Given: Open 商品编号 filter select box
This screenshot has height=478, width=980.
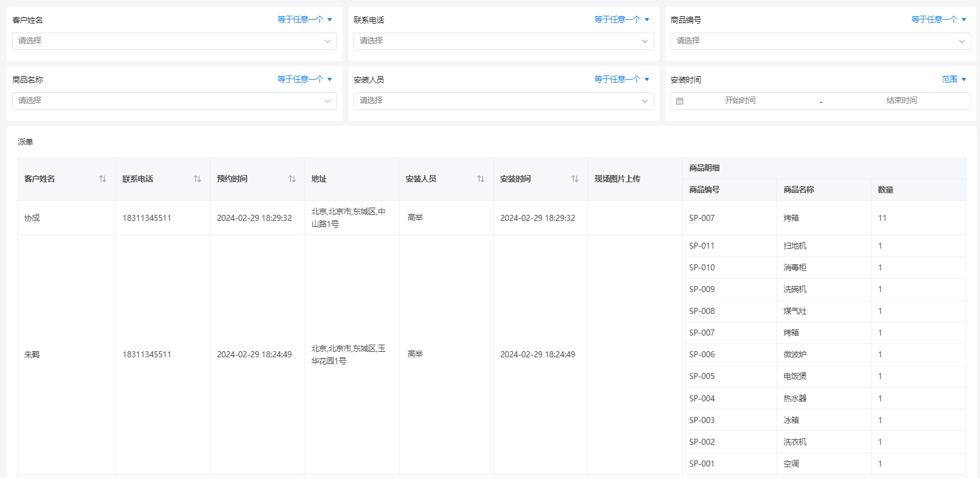Looking at the screenshot, I should pyautogui.click(x=821, y=41).
